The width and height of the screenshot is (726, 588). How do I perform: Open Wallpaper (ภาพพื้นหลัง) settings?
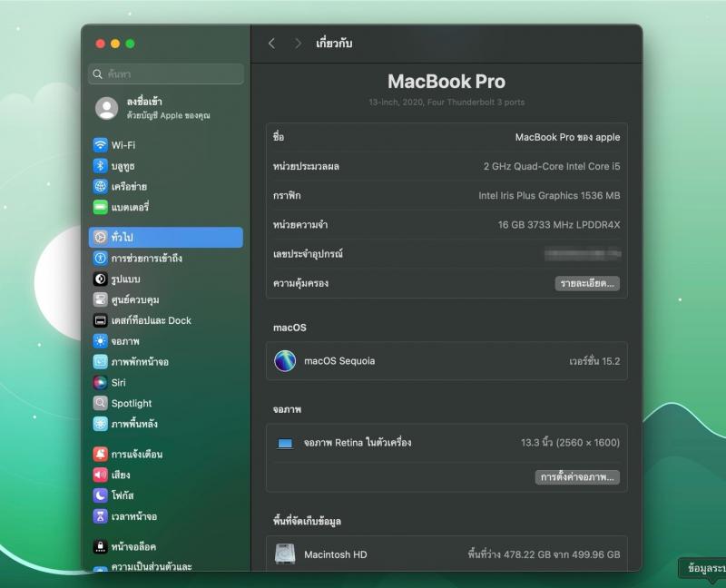coord(166,424)
